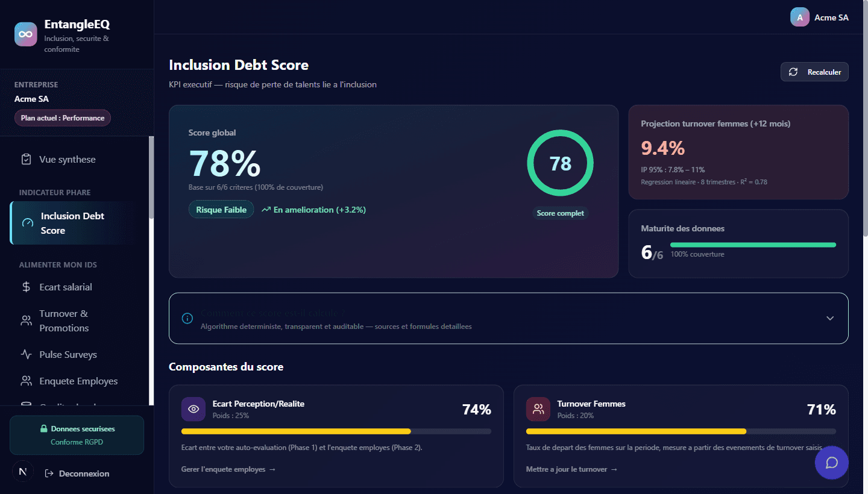This screenshot has height=494, width=868.
Task: Follow the Gerer l'enquete employes link
Action: tap(228, 469)
